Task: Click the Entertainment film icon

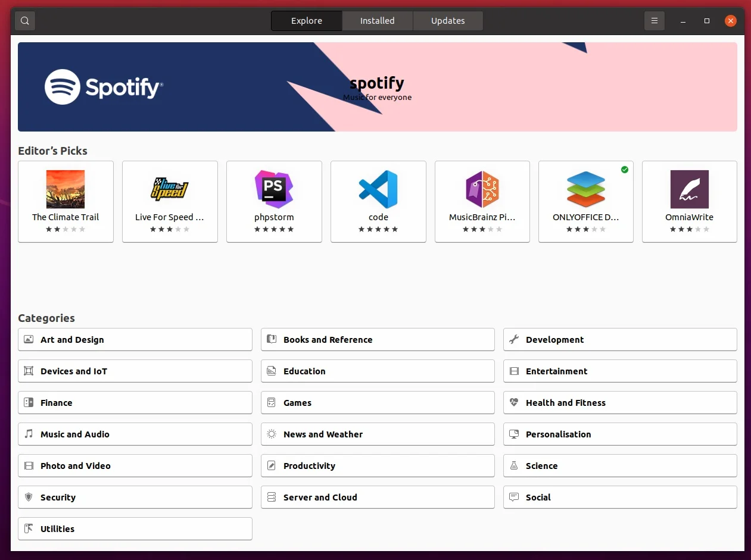Action: [x=514, y=371]
